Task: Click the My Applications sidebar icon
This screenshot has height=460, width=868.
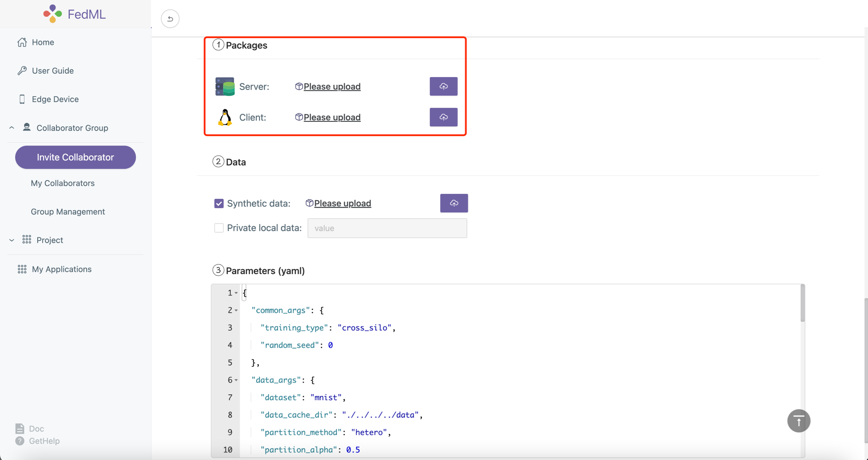Action: (22, 269)
